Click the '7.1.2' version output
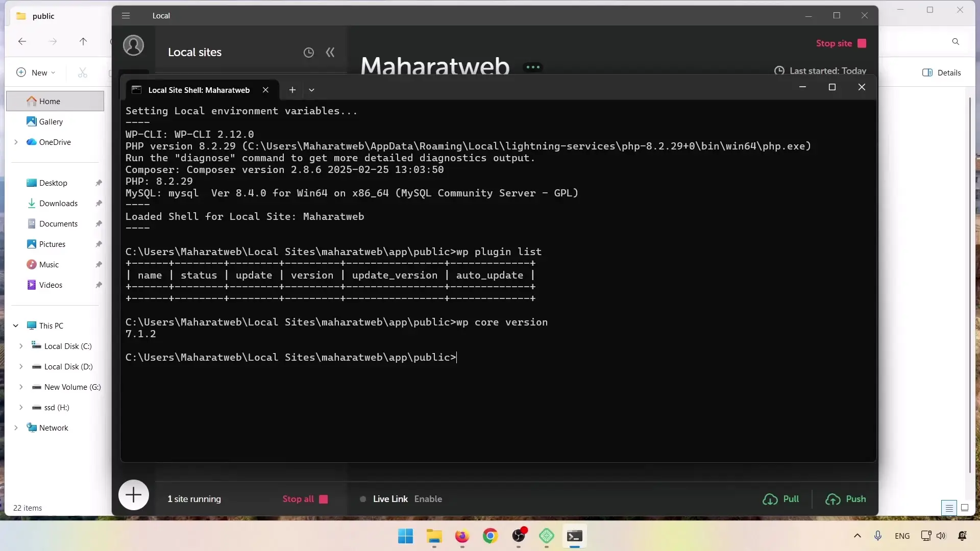The height and width of the screenshot is (551, 980). pos(141,334)
